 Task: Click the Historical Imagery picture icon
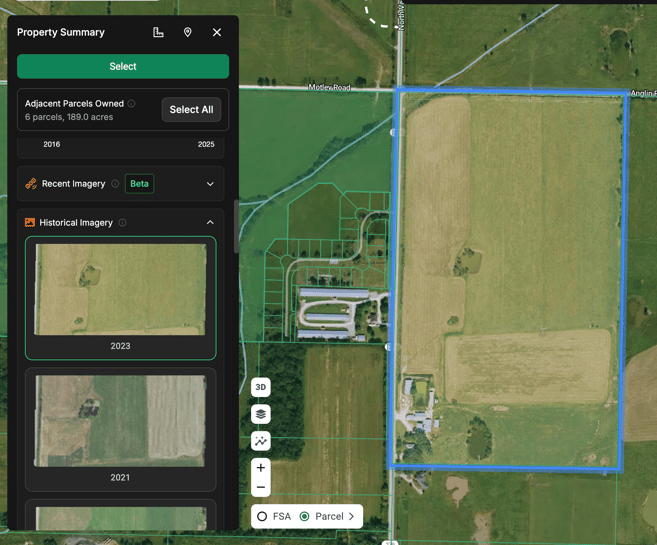coord(30,222)
